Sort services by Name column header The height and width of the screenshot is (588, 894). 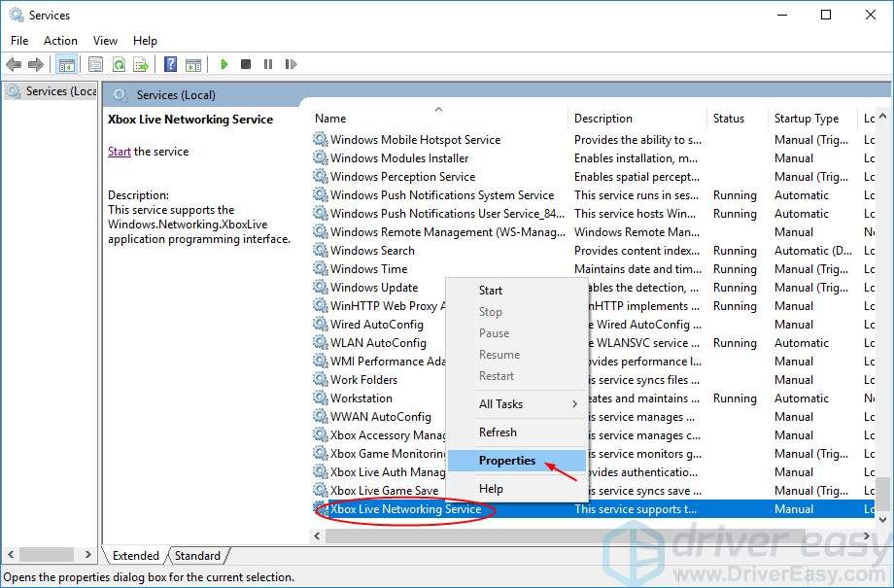click(437, 119)
